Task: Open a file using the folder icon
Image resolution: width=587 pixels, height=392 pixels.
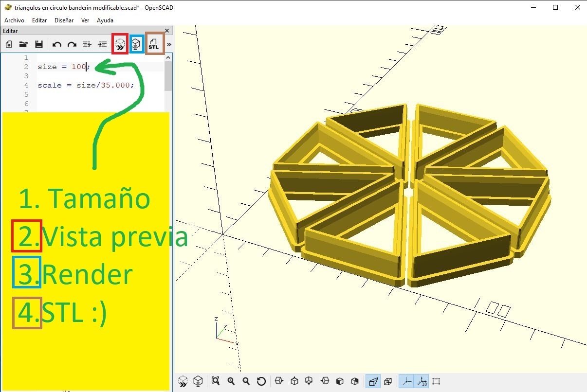Action: [x=23, y=44]
